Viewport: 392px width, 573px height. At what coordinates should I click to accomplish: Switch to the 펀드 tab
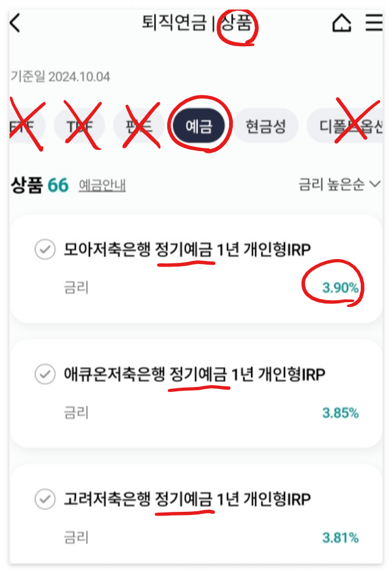(139, 126)
